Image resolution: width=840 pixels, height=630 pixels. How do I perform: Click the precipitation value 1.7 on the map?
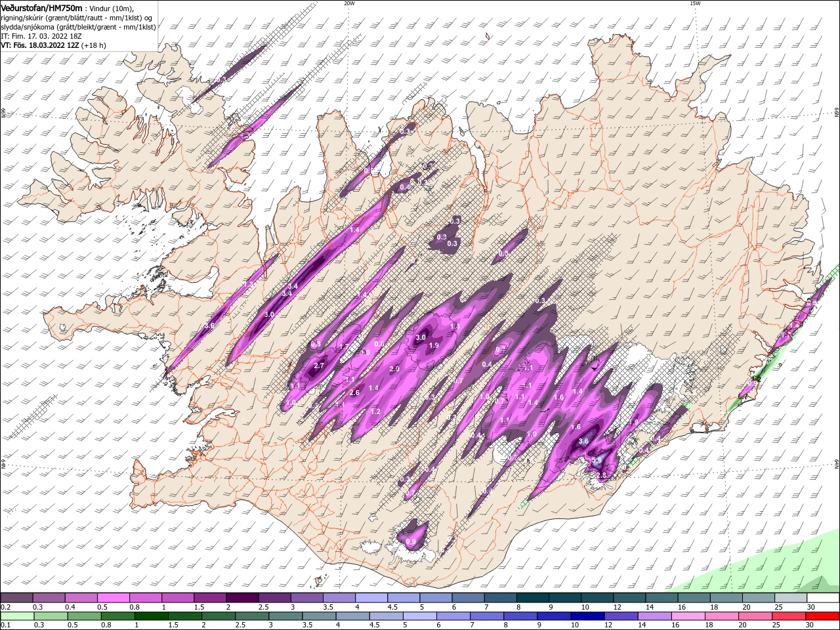344,346
